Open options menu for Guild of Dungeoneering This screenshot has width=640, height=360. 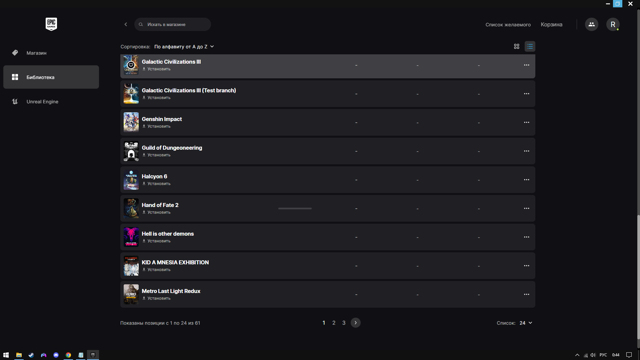coord(527,151)
